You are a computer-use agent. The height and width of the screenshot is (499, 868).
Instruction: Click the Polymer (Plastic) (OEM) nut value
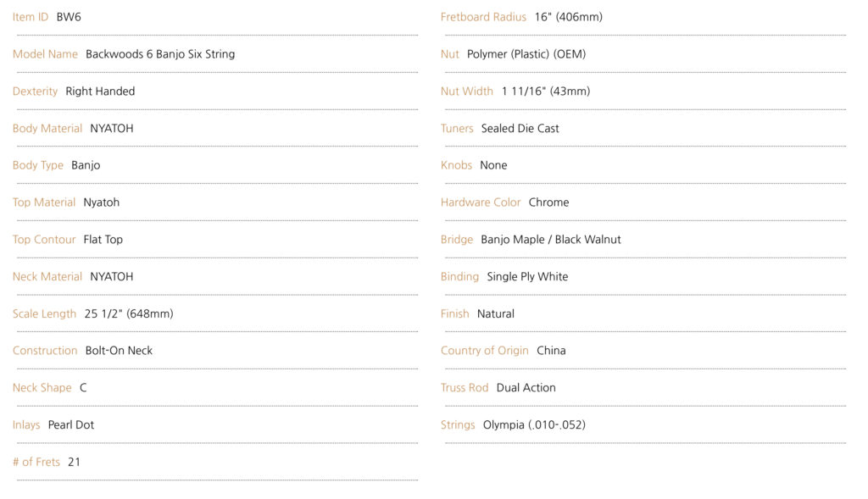(526, 54)
